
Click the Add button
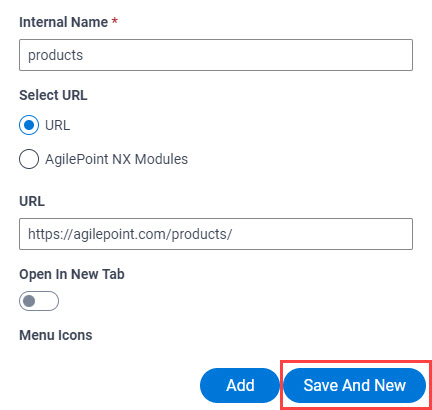(240, 385)
